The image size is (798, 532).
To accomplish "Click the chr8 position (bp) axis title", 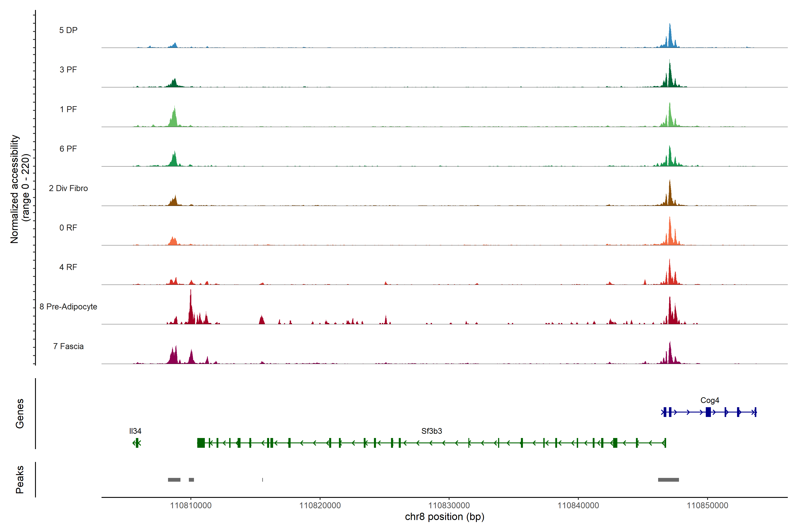I will tap(444, 517).
